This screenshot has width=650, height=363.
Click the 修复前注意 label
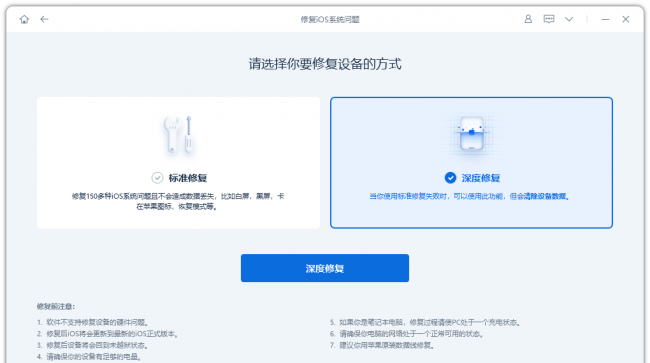pyautogui.click(x=56, y=306)
